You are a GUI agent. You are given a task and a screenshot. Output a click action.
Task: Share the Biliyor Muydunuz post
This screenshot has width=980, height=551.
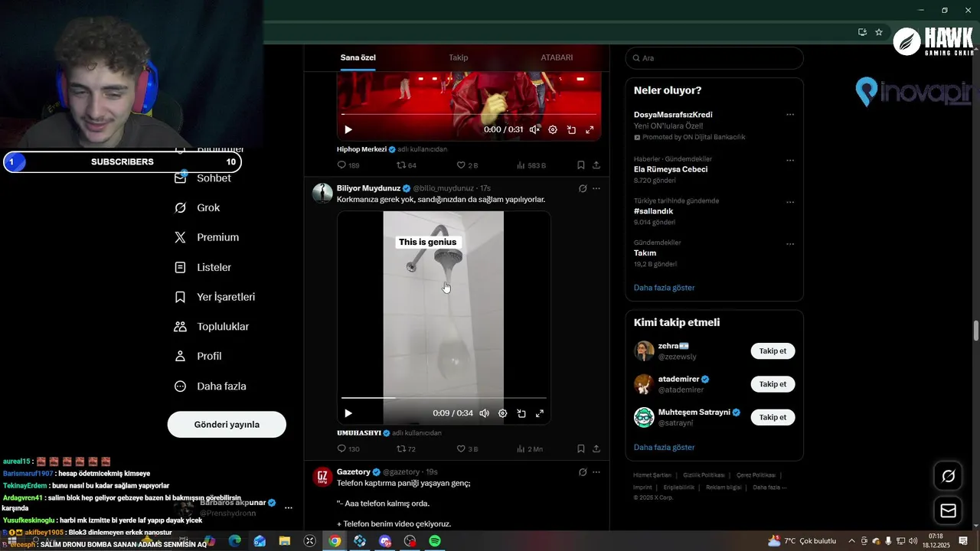(596, 449)
